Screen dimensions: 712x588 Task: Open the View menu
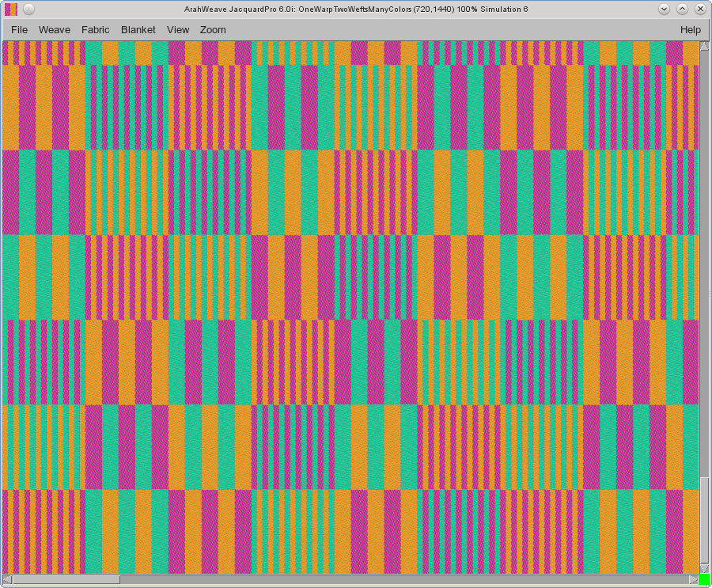click(177, 29)
